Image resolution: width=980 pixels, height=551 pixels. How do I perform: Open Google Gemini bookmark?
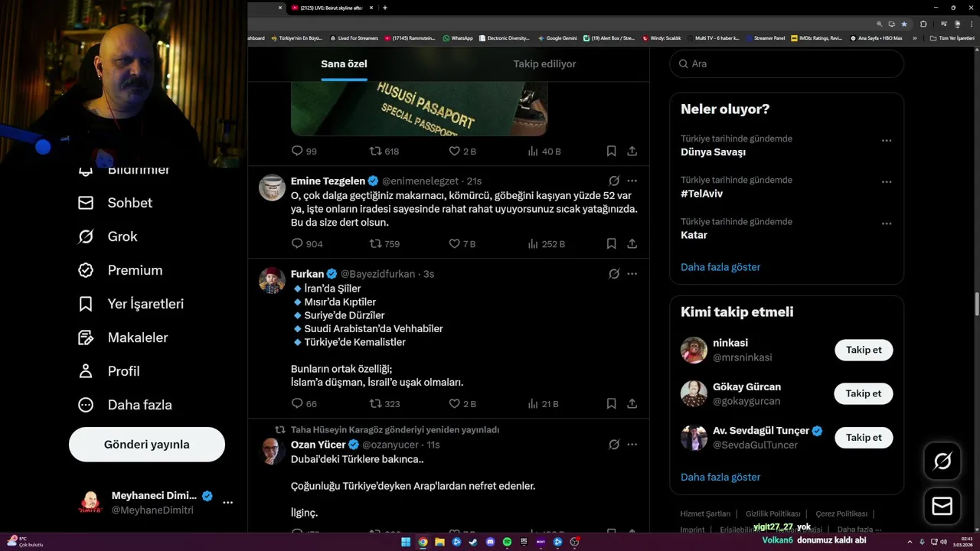557,37
